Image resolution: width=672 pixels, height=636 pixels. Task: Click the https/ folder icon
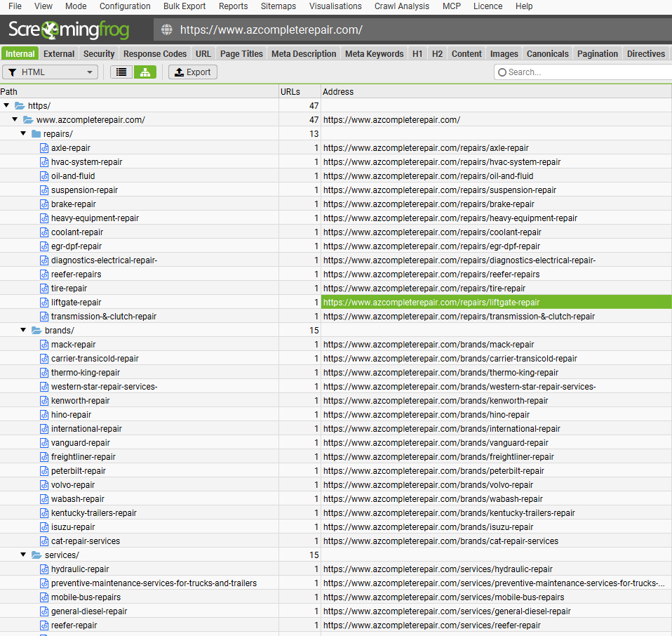click(x=20, y=105)
